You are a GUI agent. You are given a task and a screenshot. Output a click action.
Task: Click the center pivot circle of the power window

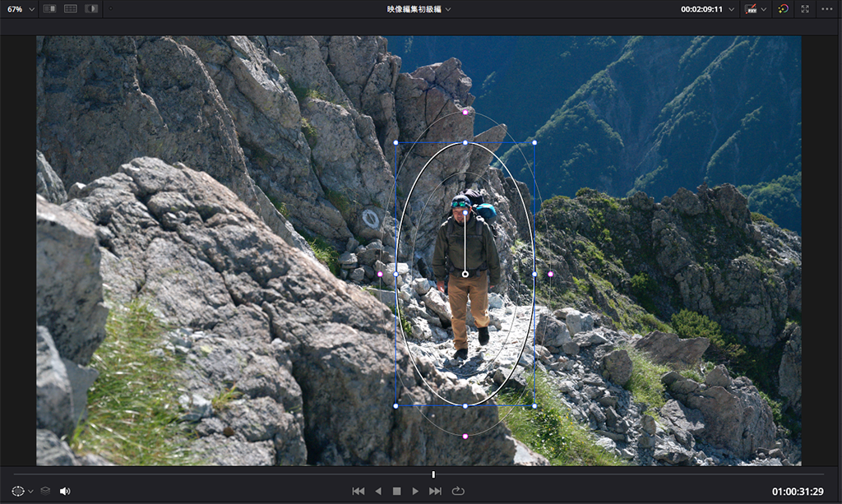click(x=465, y=275)
